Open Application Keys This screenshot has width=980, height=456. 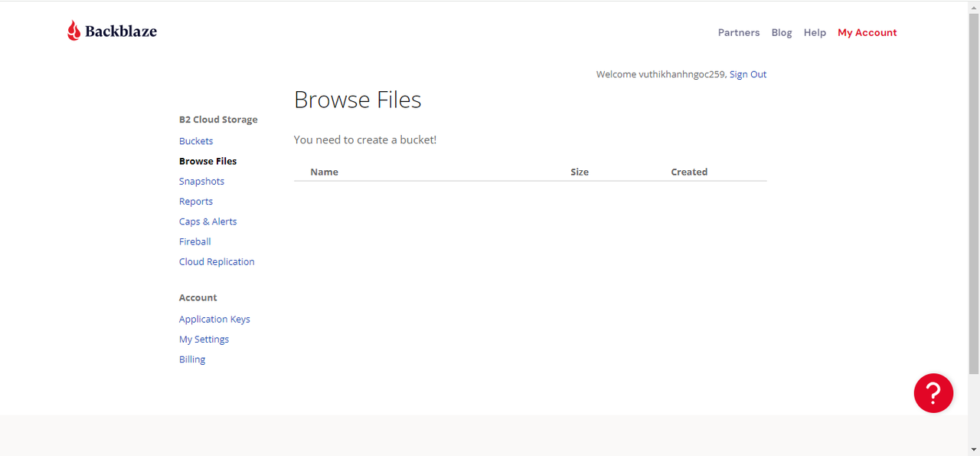click(x=214, y=319)
